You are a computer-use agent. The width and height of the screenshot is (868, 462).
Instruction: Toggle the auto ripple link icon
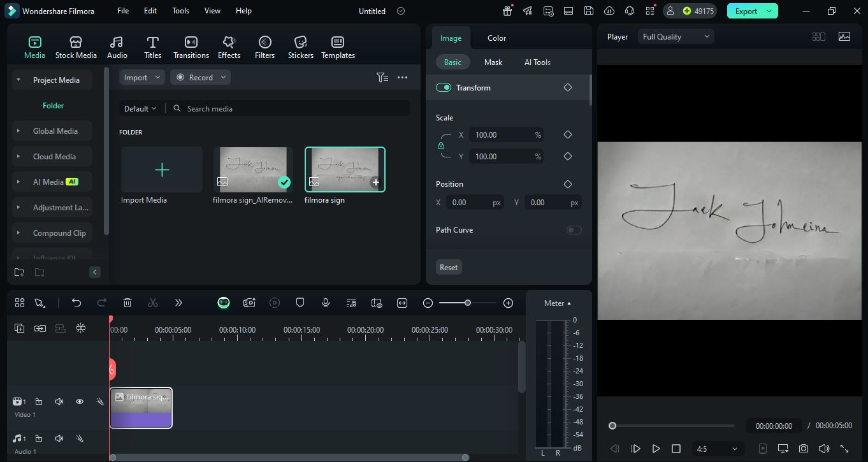(x=40, y=328)
